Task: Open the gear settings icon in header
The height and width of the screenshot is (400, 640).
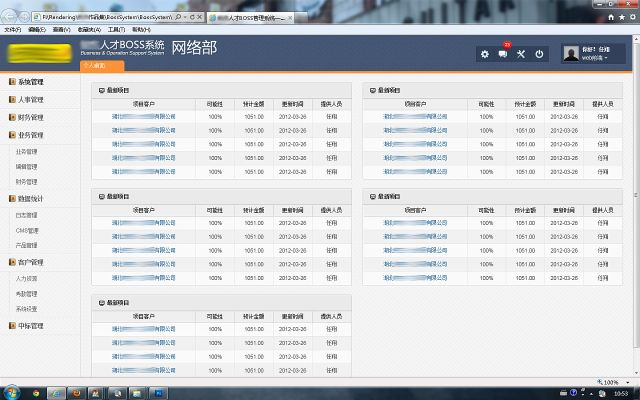Action: [x=485, y=53]
